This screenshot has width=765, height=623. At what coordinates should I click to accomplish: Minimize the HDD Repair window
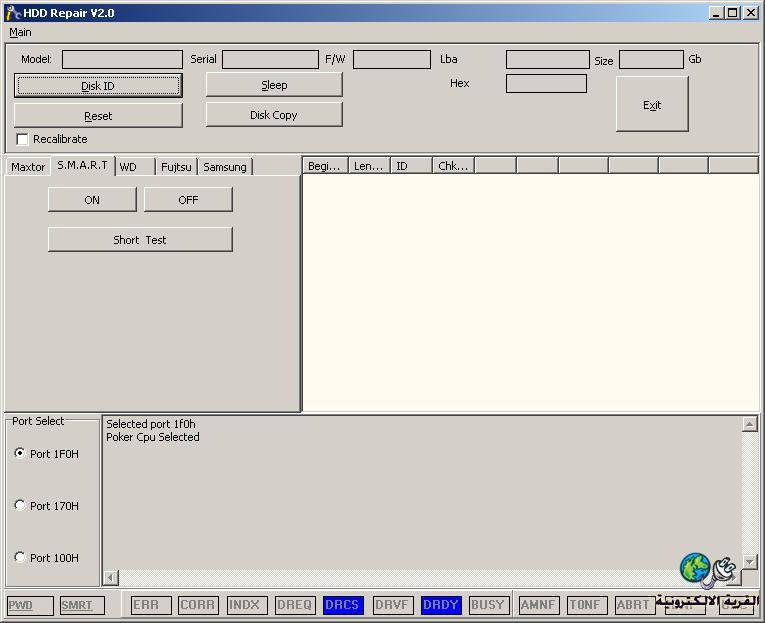click(716, 13)
